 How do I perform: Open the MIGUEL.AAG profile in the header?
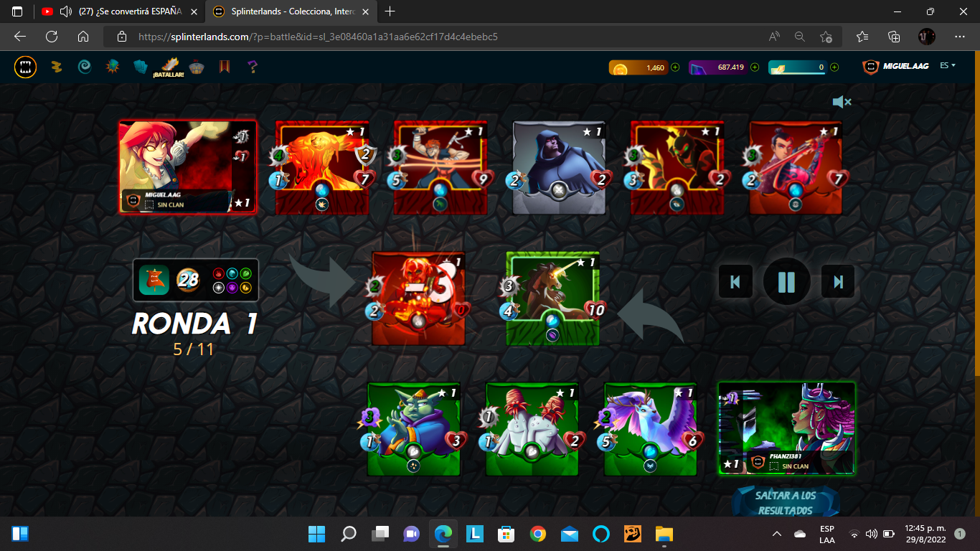pyautogui.click(x=896, y=66)
